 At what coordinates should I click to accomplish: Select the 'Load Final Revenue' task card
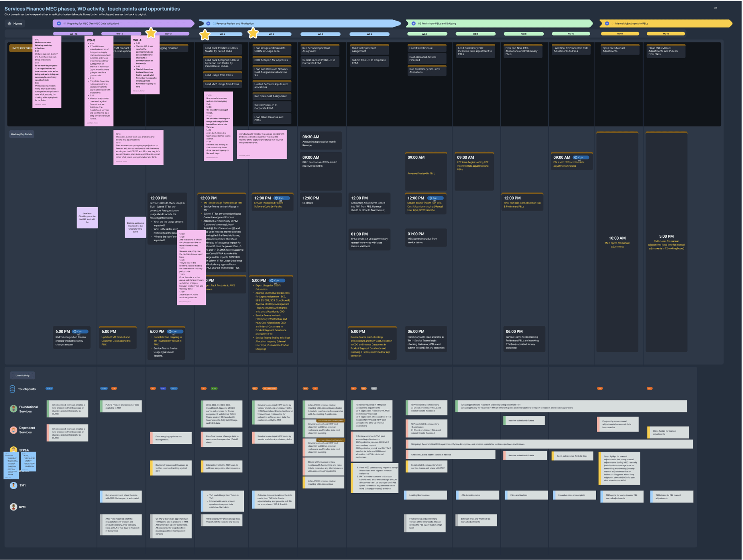427,48
